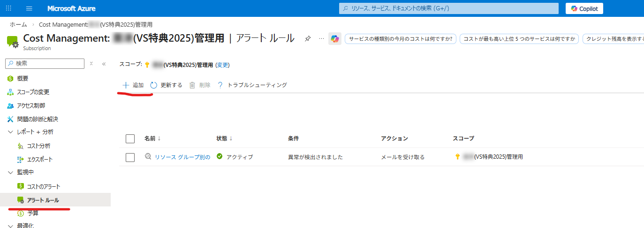Open the app launcher grid icon
Screen dimensions: 644x228
[x=8, y=8]
